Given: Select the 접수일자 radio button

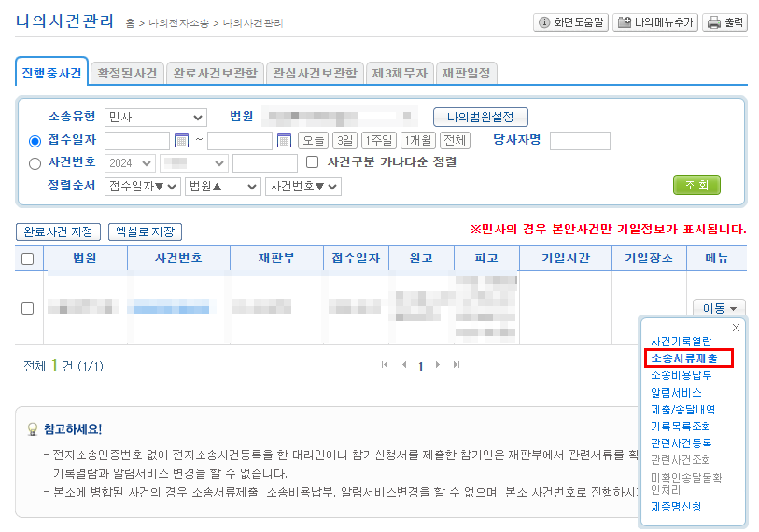Looking at the screenshot, I should pyautogui.click(x=35, y=141).
